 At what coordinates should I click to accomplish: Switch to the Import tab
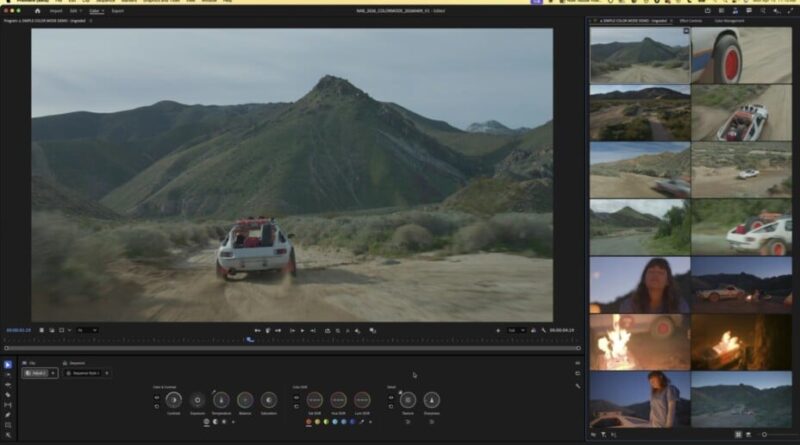click(x=56, y=11)
